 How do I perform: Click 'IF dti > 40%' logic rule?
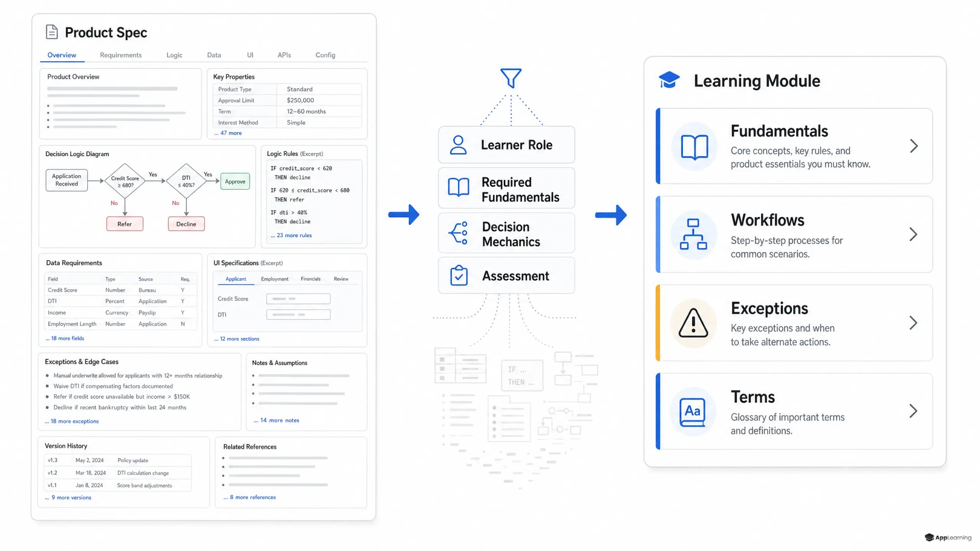point(289,213)
